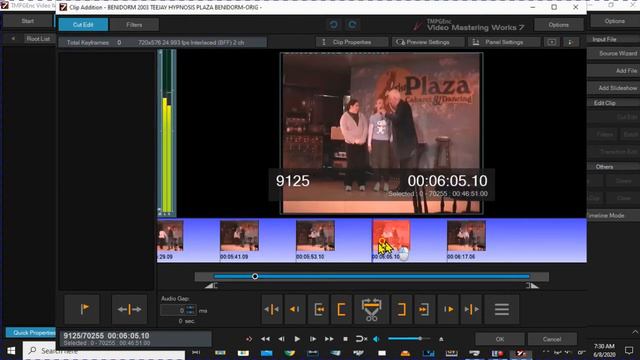The height and width of the screenshot is (360, 640).
Task: Cut selected range scissors icon
Action: (371, 309)
